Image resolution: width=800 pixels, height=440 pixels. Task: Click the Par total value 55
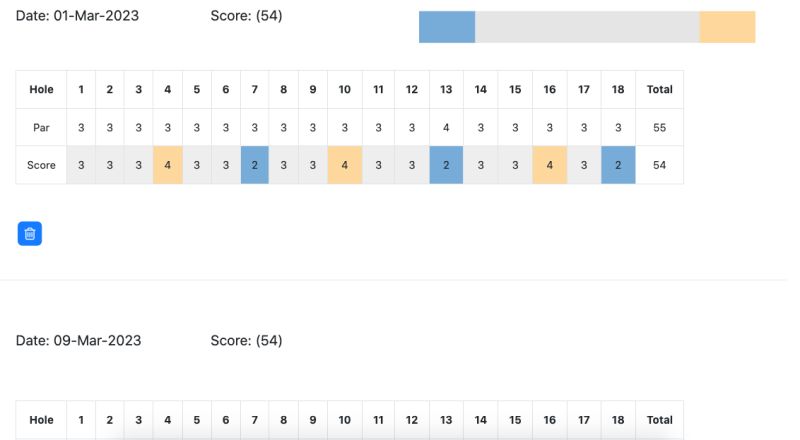click(660, 128)
